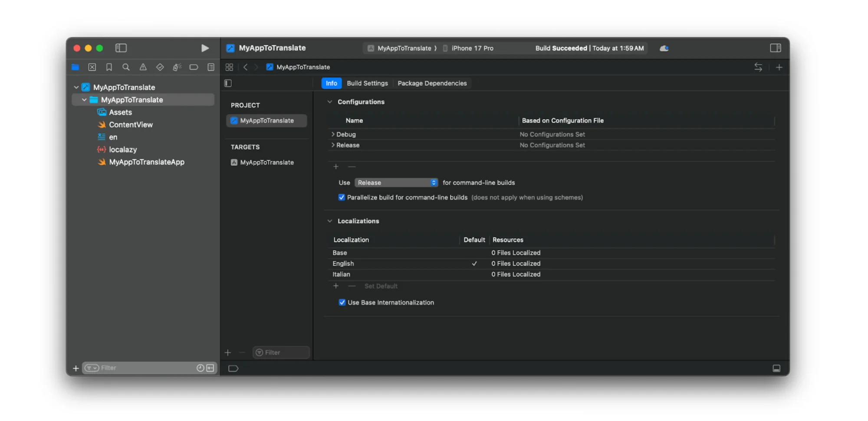
Task: Open the Find navigator magnifier icon
Action: pyautogui.click(x=126, y=67)
